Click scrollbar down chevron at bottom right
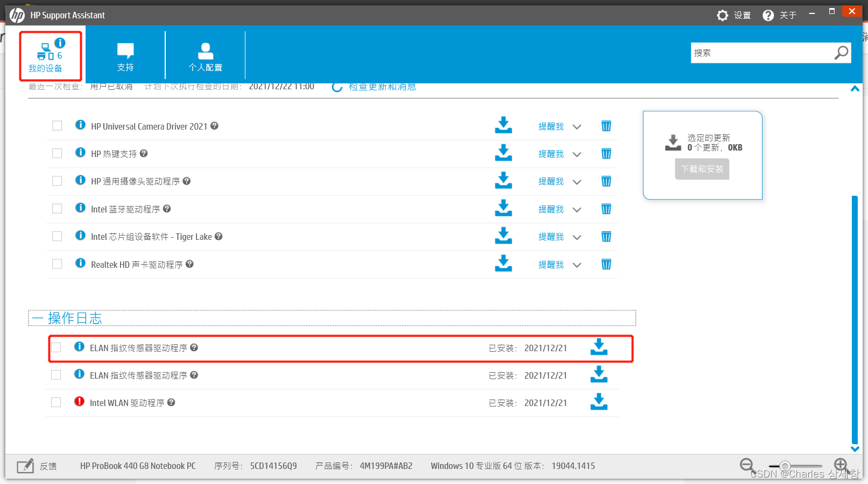 coord(855,449)
